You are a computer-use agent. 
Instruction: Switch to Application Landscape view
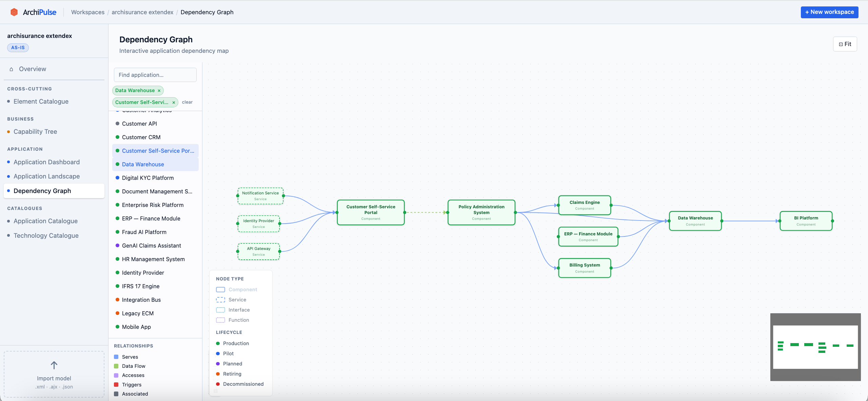[x=47, y=176]
